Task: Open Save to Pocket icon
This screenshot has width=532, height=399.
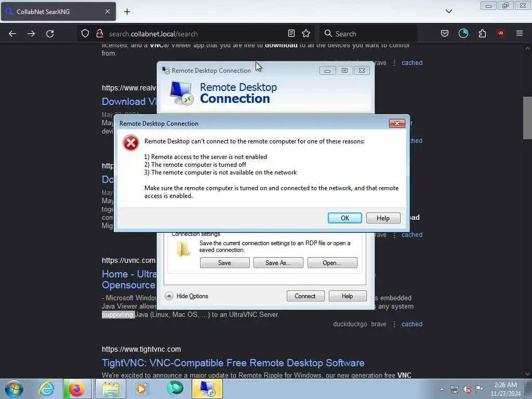Action: click(x=445, y=33)
